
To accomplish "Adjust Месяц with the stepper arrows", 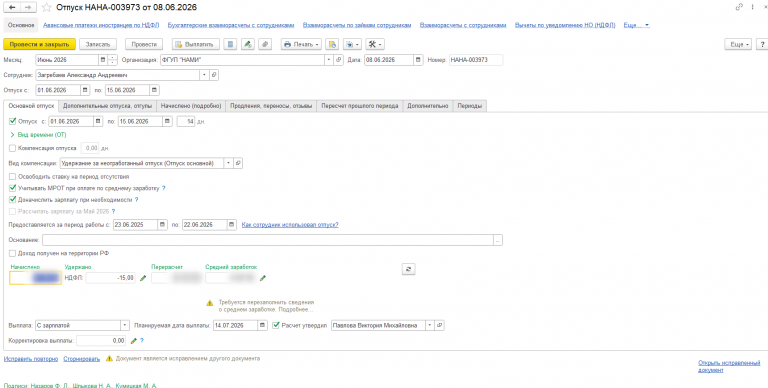I will click(x=112, y=60).
